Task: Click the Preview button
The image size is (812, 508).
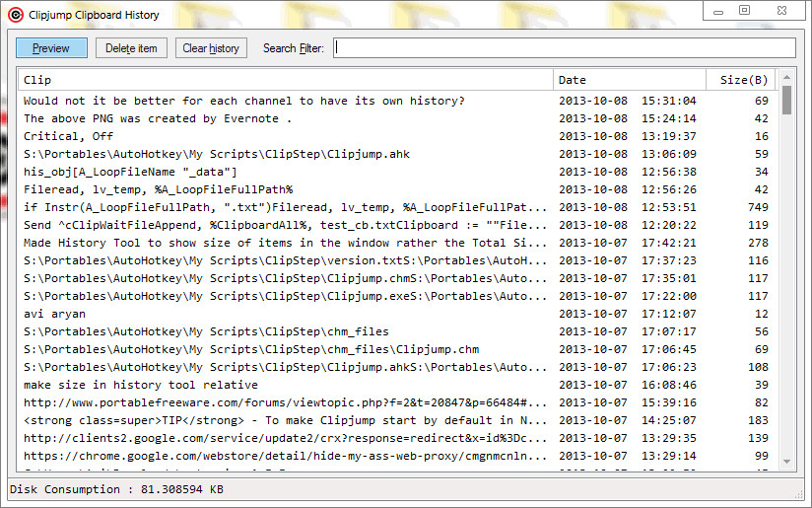Action: pos(51,48)
